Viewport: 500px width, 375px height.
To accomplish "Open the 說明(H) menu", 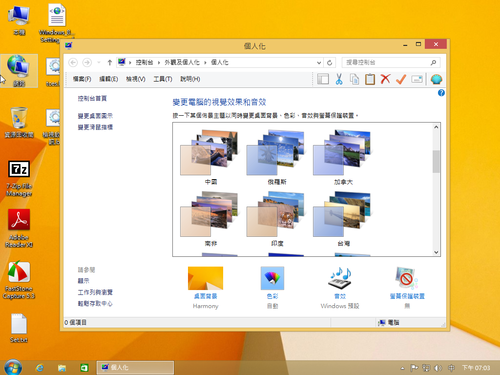I will [190, 79].
